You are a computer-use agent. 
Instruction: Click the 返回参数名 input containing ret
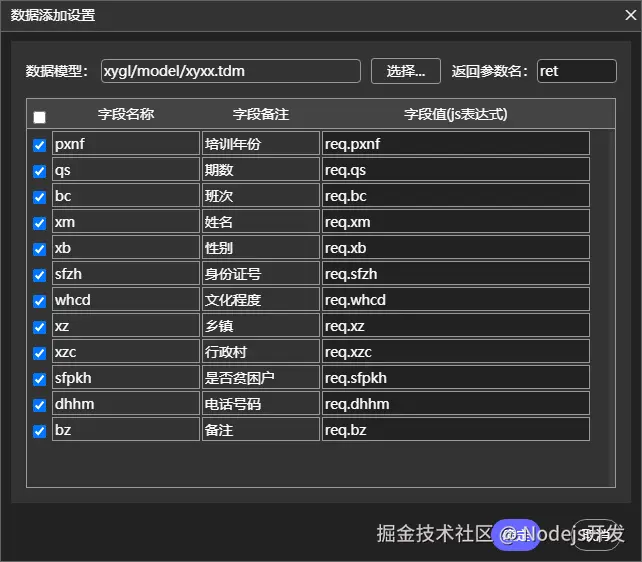(576, 71)
